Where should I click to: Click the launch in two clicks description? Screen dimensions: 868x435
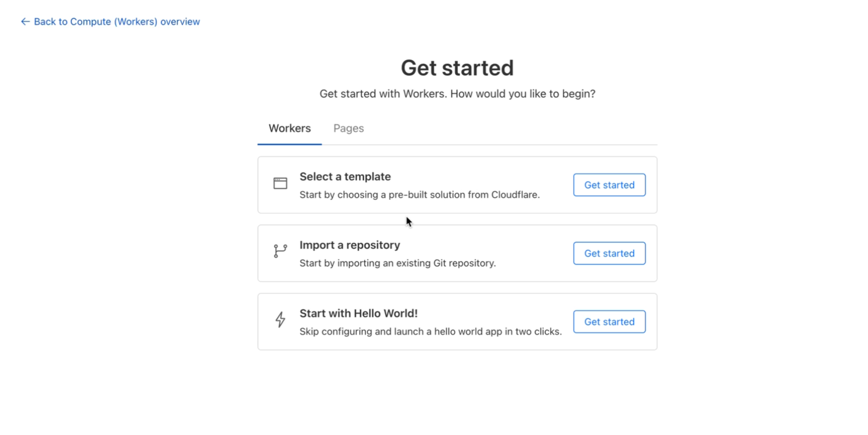[431, 331]
